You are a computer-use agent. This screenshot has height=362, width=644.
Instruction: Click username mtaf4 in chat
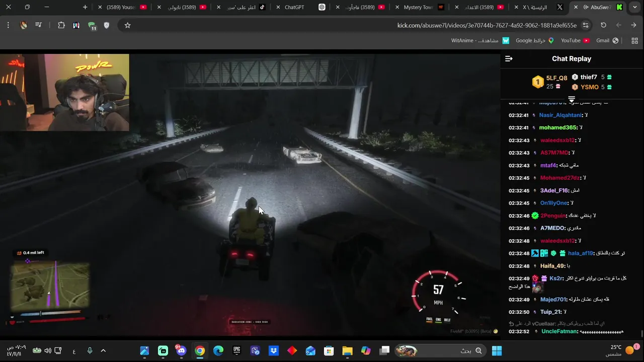click(x=548, y=165)
